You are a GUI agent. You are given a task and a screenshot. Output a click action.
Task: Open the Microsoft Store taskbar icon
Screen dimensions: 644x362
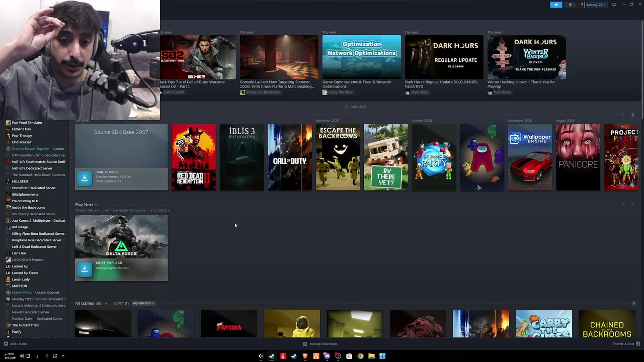point(349,356)
